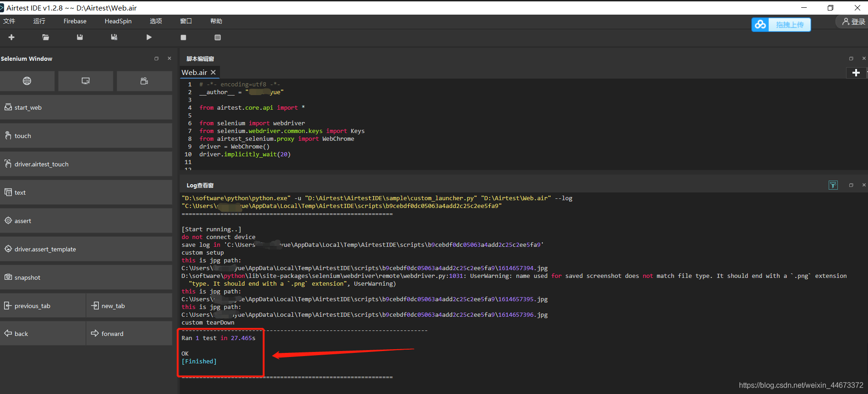This screenshot has width=868, height=394.
Task: Float the Selenium Window panel
Action: (x=156, y=59)
